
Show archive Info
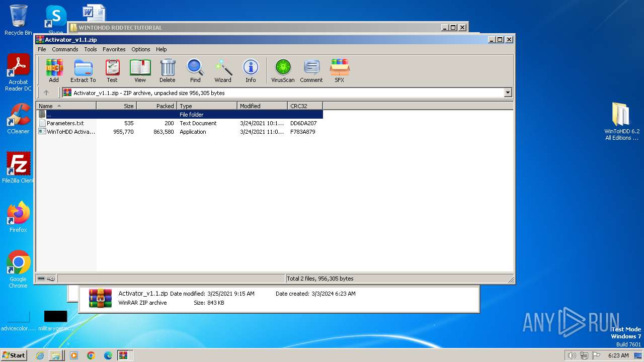[x=251, y=71]
